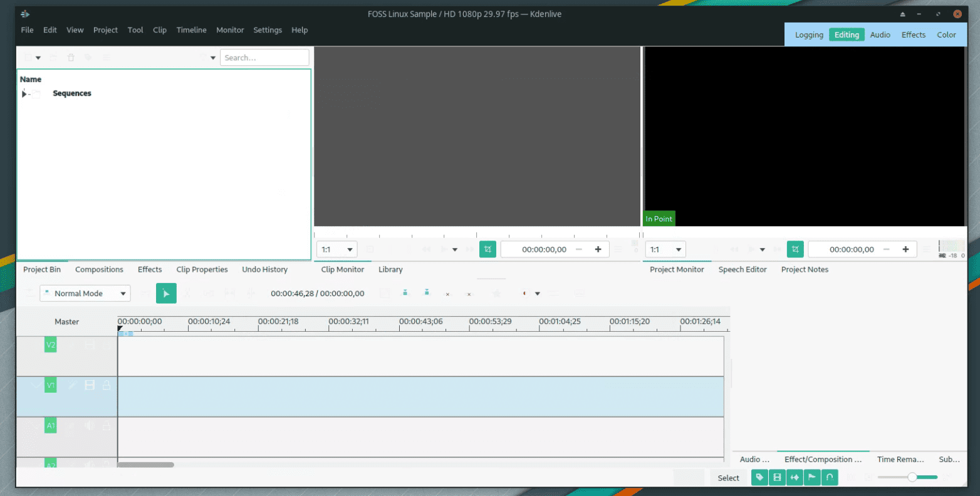Toggle show clip tags button in status bar
Image resolution: width=980 pixels, height=496 pixels.
click(759, 477)
